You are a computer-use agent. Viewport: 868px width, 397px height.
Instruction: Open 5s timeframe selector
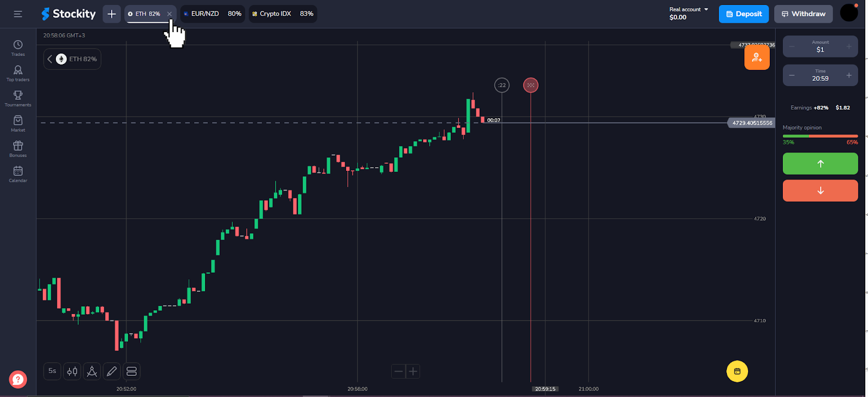click(52, 372)
